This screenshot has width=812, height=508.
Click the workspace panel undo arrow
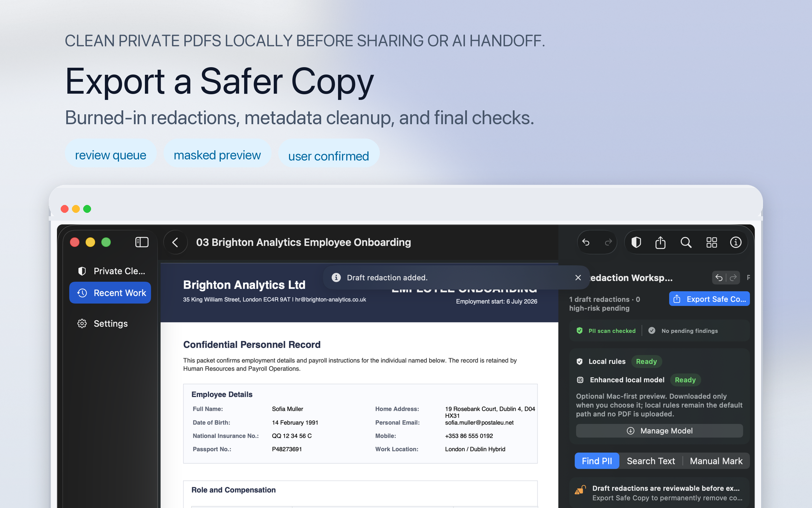719,277
